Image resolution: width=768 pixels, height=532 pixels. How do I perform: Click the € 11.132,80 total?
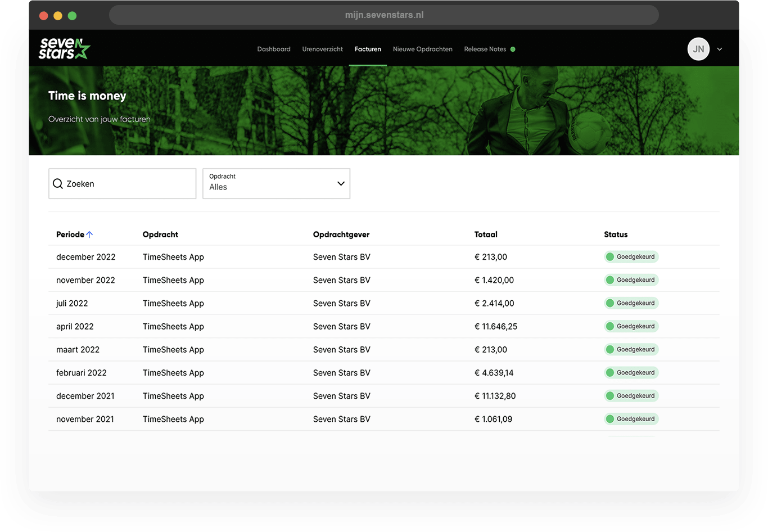(x=495, y=396)
